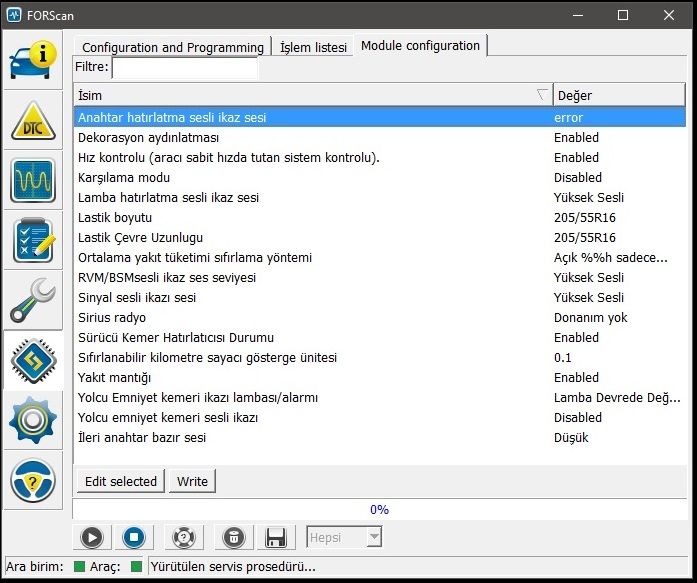
Task: Select Lamba hatırlatma sesli ikaz sesi row
Action: (x=380, y=197)
